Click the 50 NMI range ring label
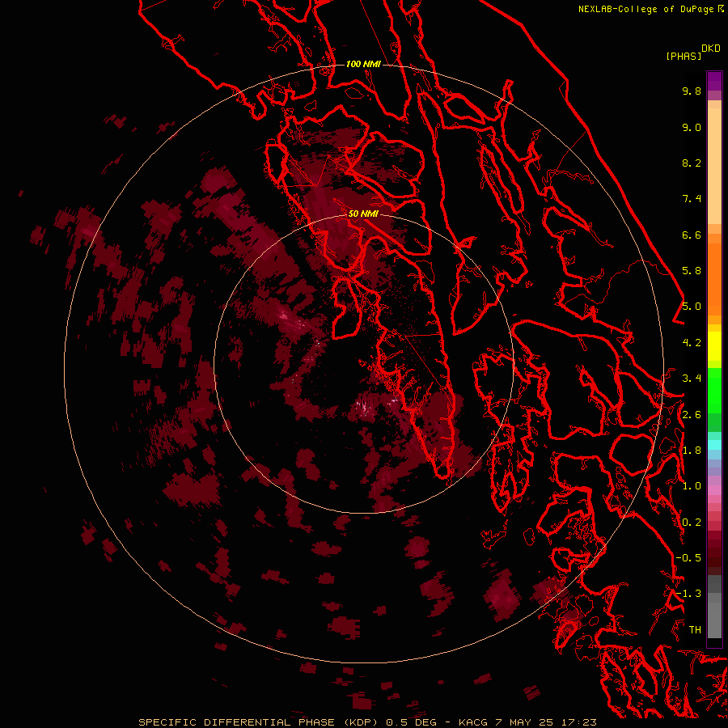 click(x=363, y=214)
